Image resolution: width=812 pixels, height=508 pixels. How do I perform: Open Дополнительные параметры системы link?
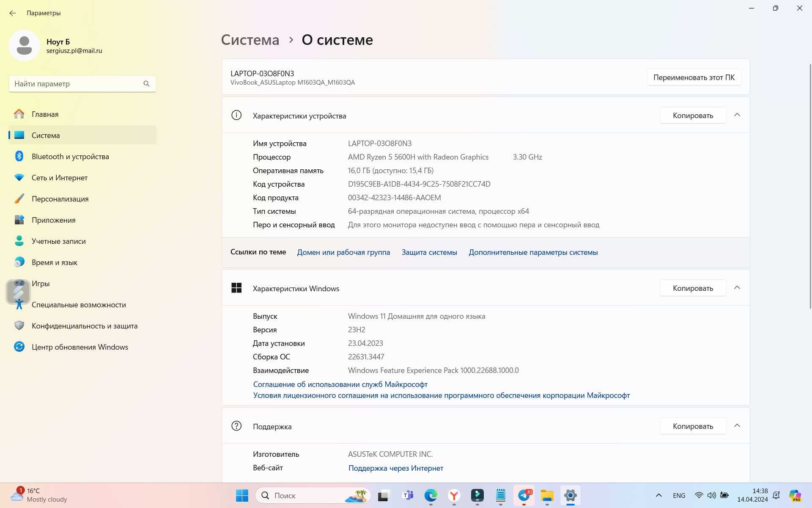(x=533, y=252)
